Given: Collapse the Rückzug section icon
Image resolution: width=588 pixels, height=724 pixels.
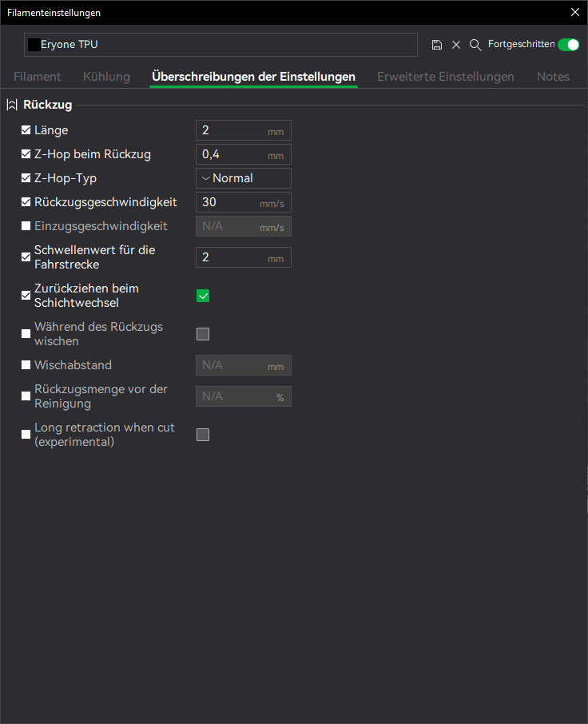Looking at the screenshot, I should (12, 105).
